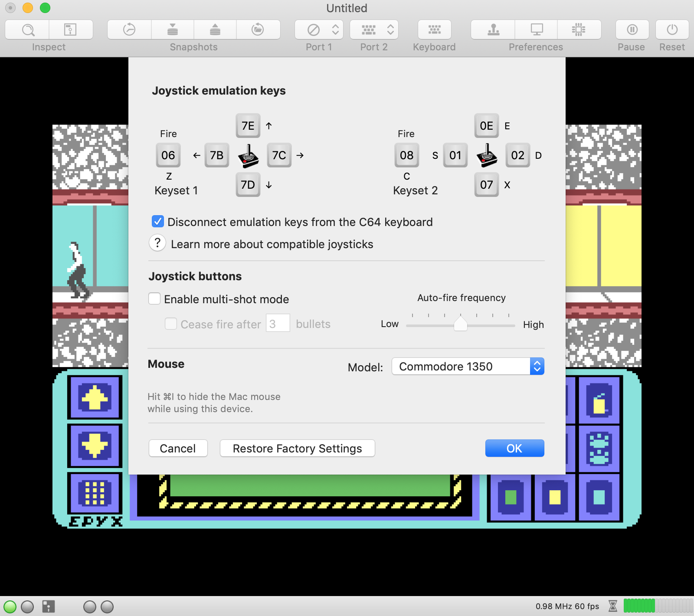Click Keyset 2 up key 0E
The image size is (694, 616).
click(x=487, y=126)
